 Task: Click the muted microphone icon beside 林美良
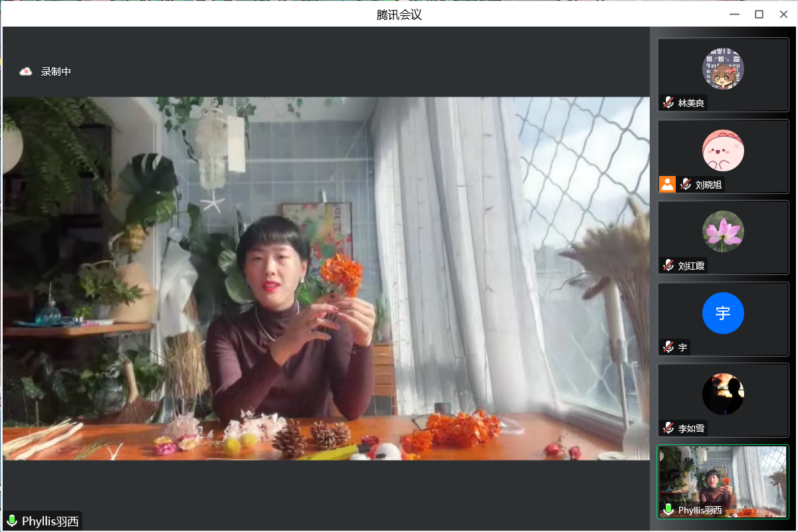(x=668, y=103)
